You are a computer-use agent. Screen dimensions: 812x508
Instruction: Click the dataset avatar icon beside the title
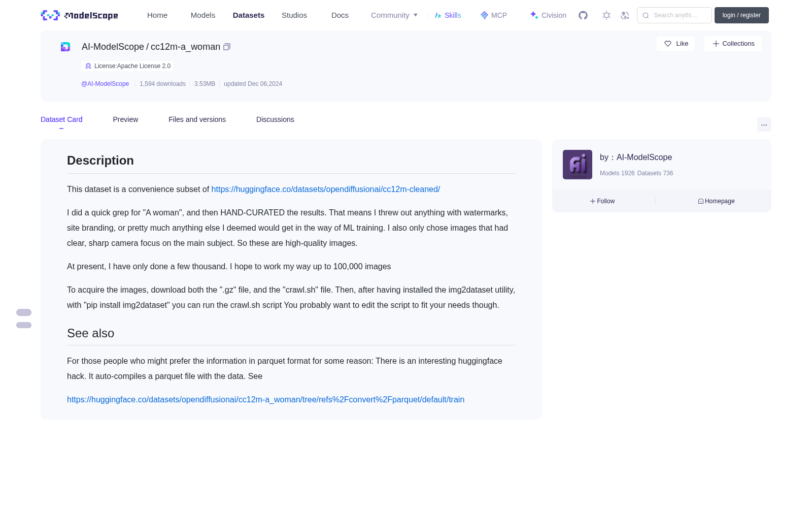click(x=65, y=47)
